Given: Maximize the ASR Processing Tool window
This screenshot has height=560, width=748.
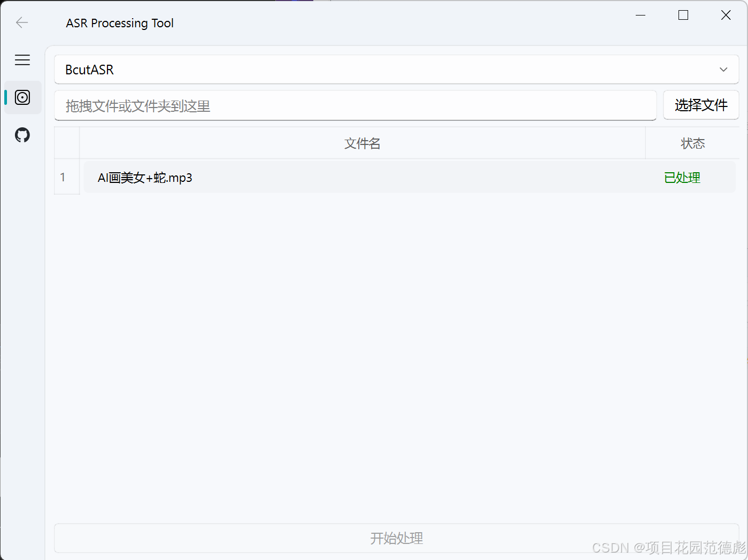Looking at the screenshot, I should (x=683, y=15).
